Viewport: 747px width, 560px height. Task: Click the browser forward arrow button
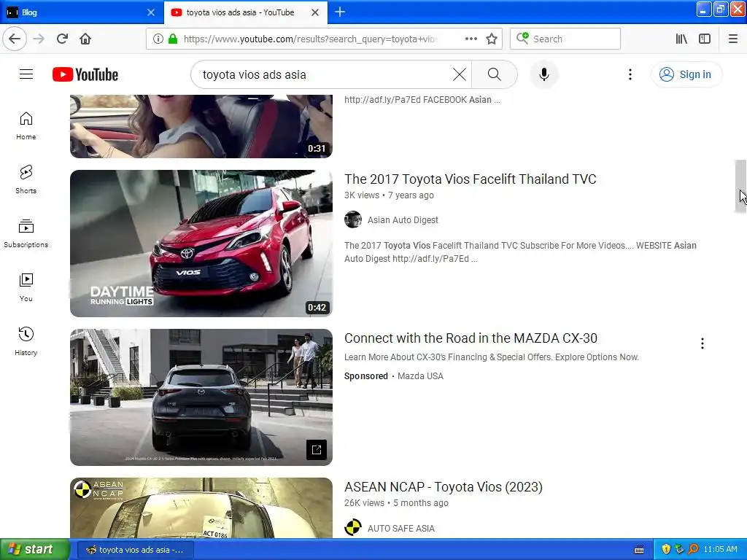coord(39,39)
